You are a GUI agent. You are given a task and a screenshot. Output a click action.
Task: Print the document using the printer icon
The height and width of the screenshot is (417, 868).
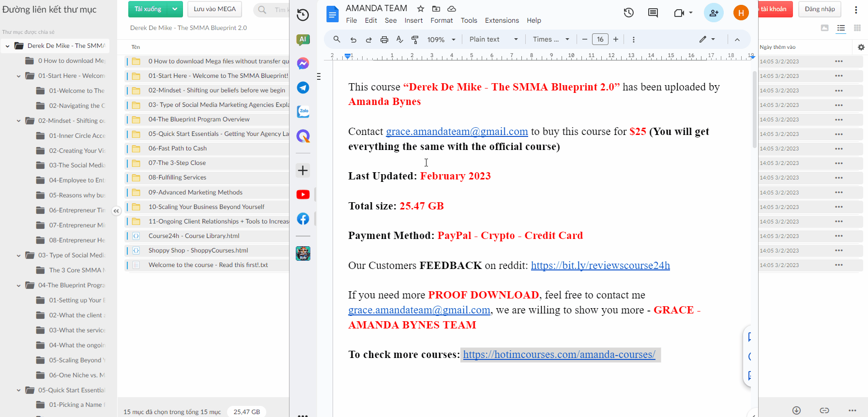(x=384, y=40)
